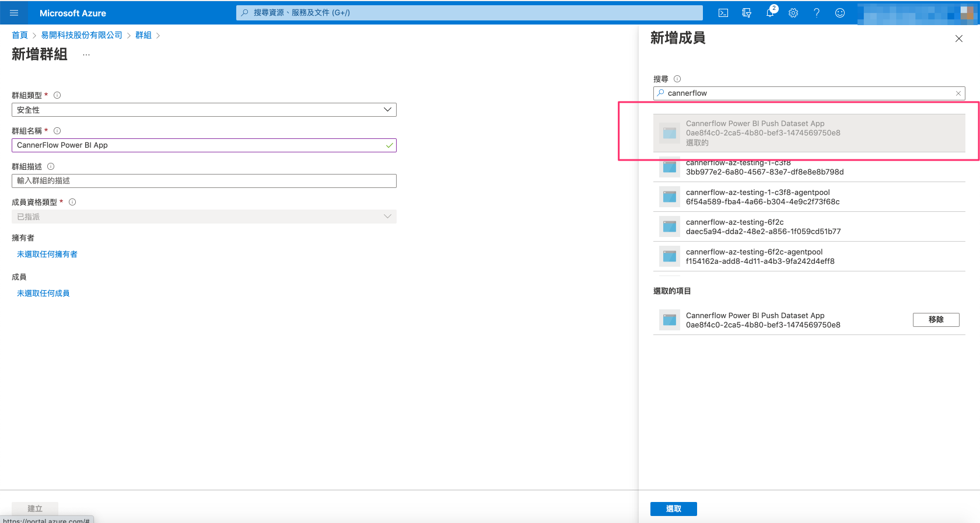Select cannerflow-az-testing-1-c3f8-agentpool result
This screenshot has height=523, width=980.
pyautogui.click(x=809, y=197)
